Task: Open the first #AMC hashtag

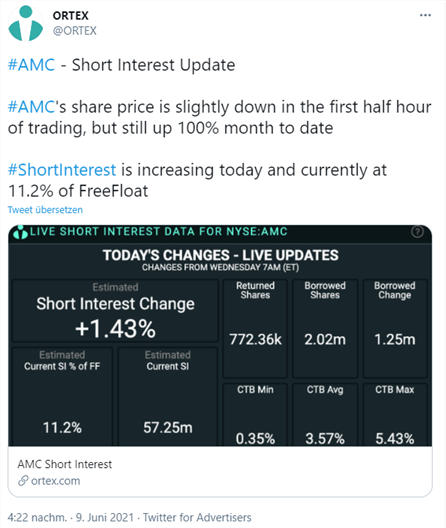Action: pyautogui.click(x=31, y=65)
